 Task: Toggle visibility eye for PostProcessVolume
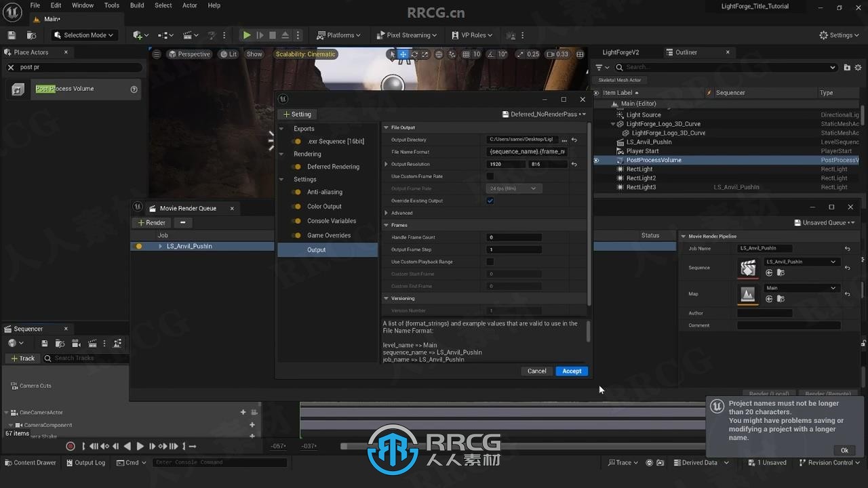pos(597,161)
